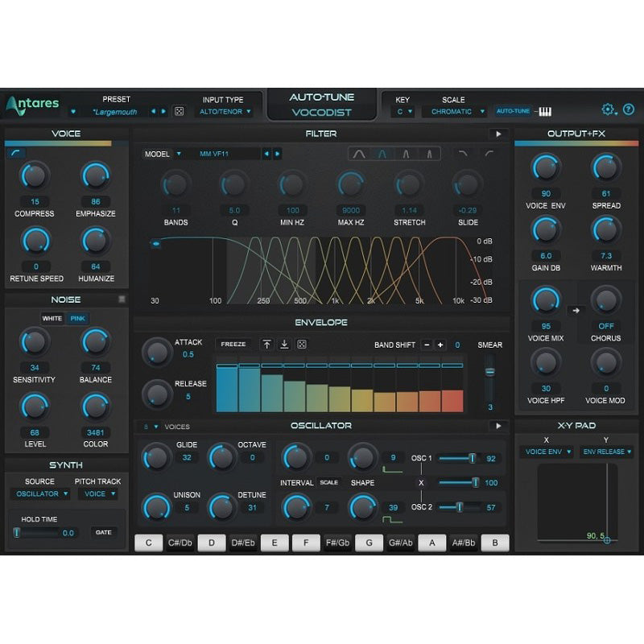Screen dimensions: 644x644
Task: Expand the Filter section play arrow
Action: coord(498,134)
